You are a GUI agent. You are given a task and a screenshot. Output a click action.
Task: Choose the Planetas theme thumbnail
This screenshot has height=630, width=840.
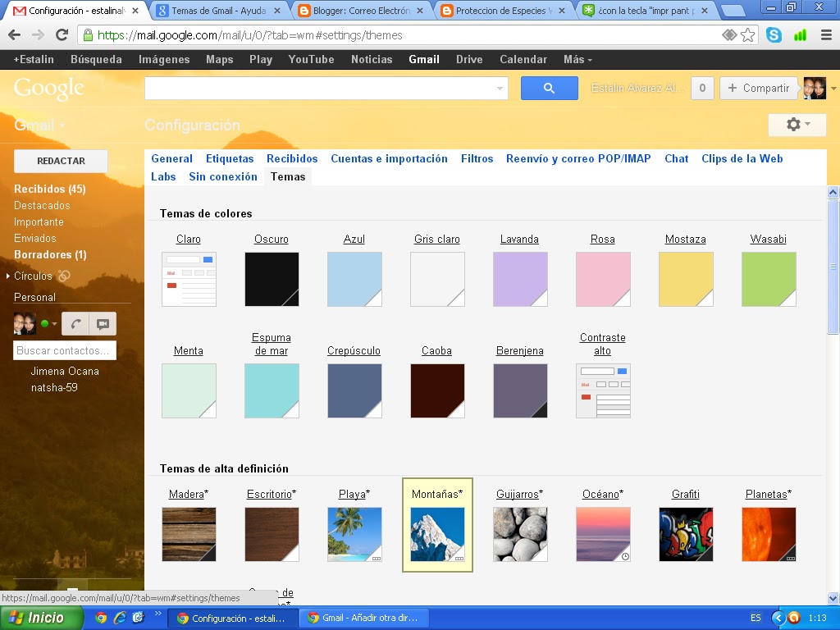pyautogui.click(x=769, y=534)
